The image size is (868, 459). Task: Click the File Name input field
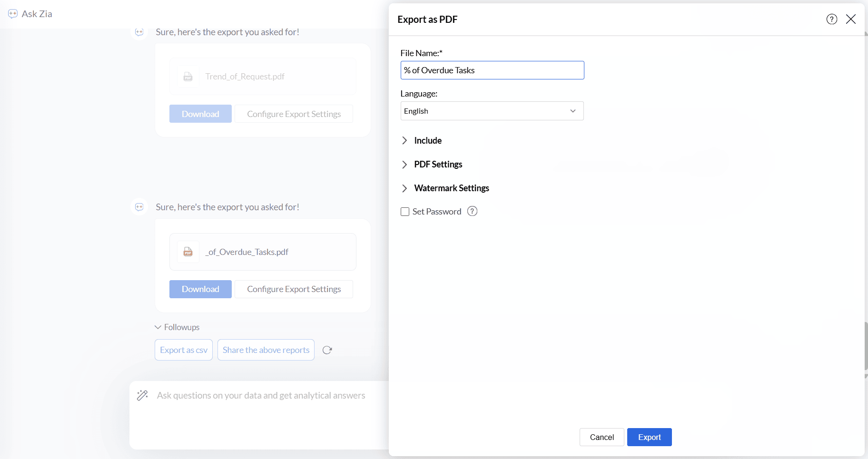[x=492, y=70]
